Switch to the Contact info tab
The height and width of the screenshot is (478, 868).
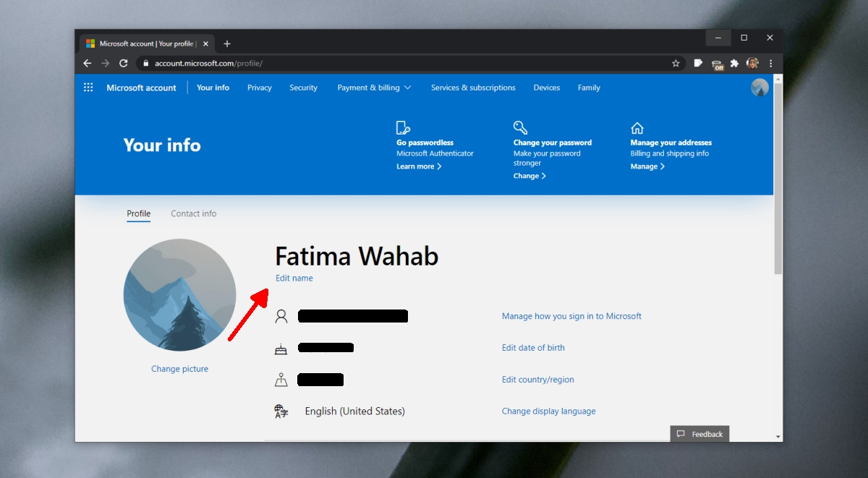(x=193, y=213)
